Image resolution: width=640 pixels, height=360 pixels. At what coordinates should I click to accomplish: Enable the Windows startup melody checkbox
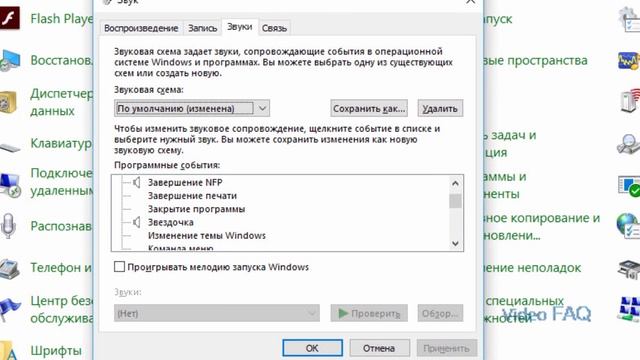tap(119, 267)
